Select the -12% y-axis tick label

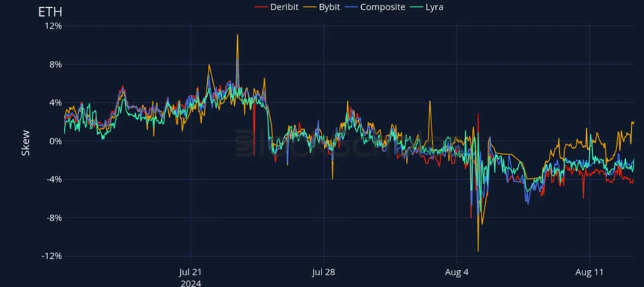tap(51, 256)
